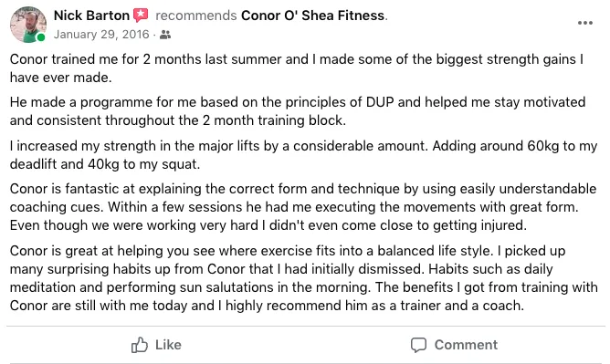Click the word "recommends" in the header
Screen dimensions: 610x364
196,16
